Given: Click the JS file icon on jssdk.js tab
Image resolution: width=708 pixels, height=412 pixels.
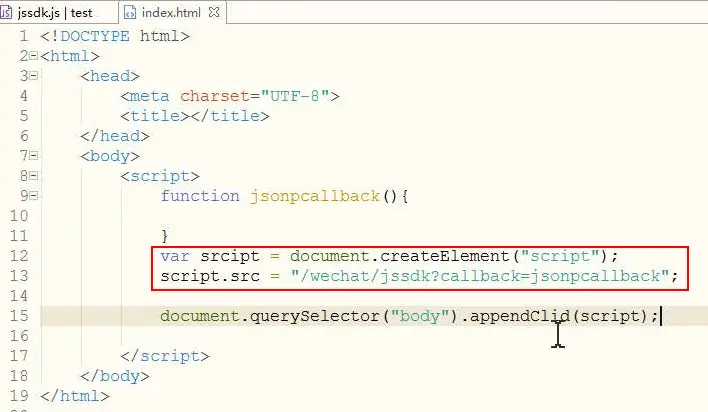Looking at the screenshot, I should tap(6, 13).
